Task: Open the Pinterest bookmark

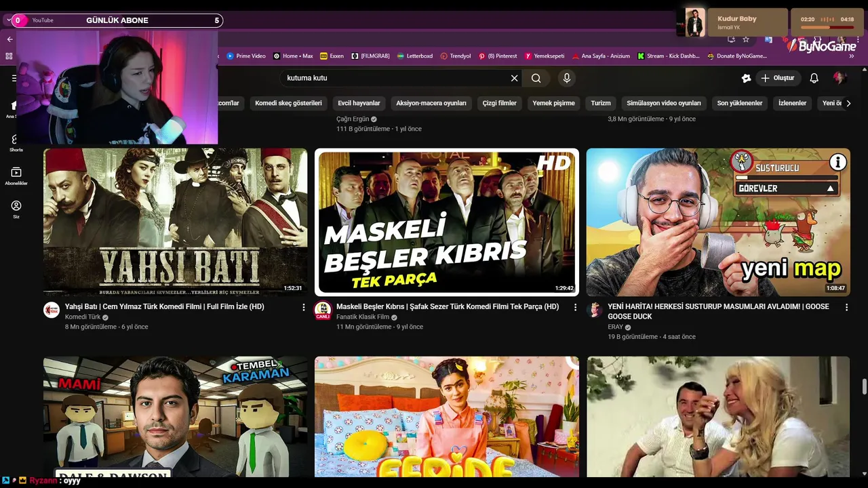Action: (x=498, y=56)
